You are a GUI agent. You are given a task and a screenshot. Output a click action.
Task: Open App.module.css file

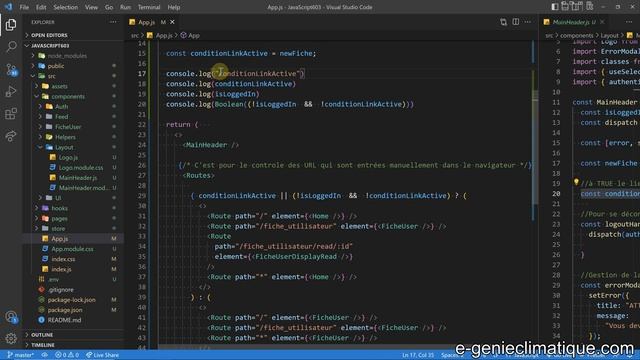[72, 249]
